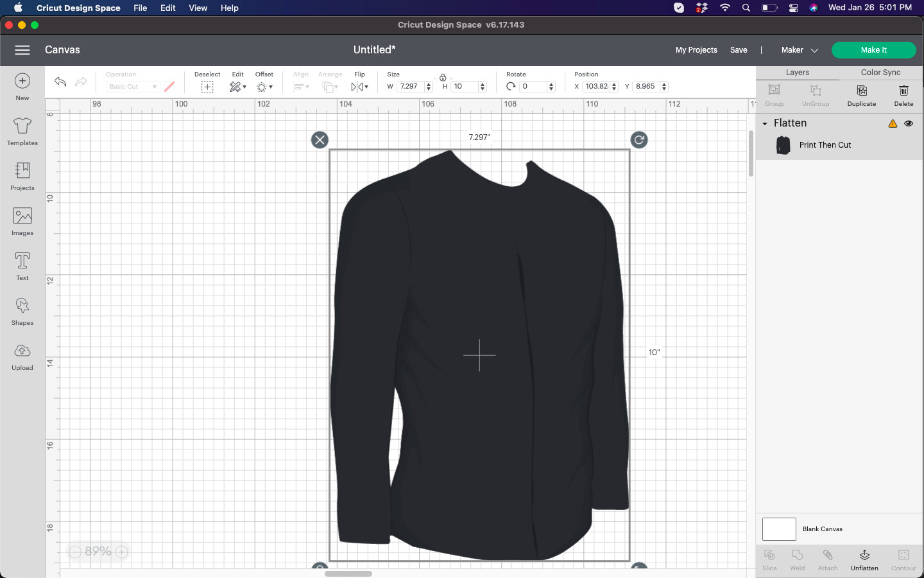Hide the Flatten layer with eye icon

point(909,123)
